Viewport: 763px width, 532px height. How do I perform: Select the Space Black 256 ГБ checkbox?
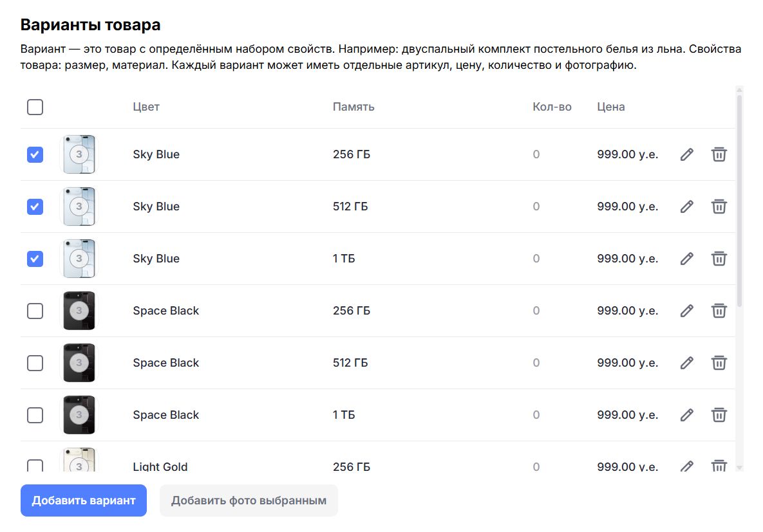(x=35, y=311)
